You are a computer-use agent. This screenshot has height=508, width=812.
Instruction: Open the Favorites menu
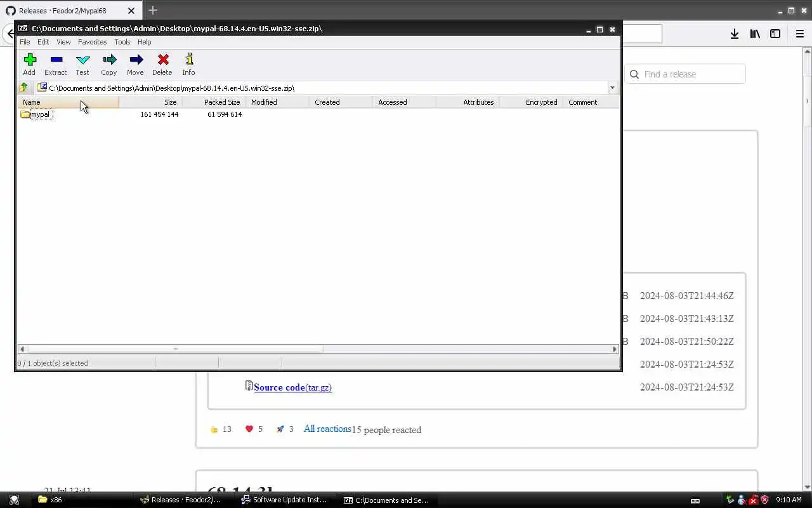(x=92, y=42)
